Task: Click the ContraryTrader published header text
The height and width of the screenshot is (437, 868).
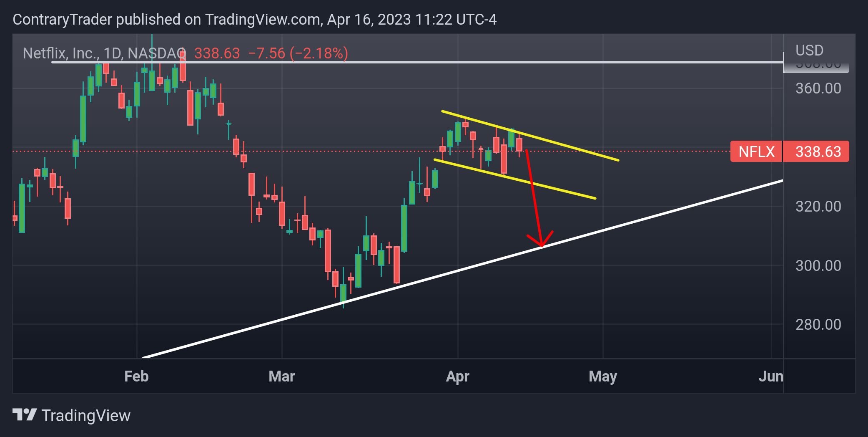Action: [x=255, y=20]
